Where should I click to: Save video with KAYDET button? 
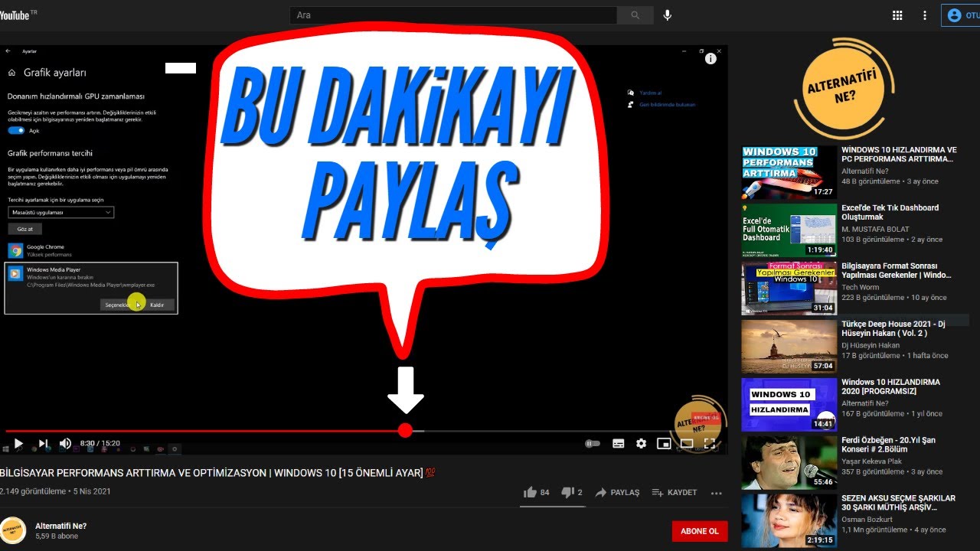(674, 493)
